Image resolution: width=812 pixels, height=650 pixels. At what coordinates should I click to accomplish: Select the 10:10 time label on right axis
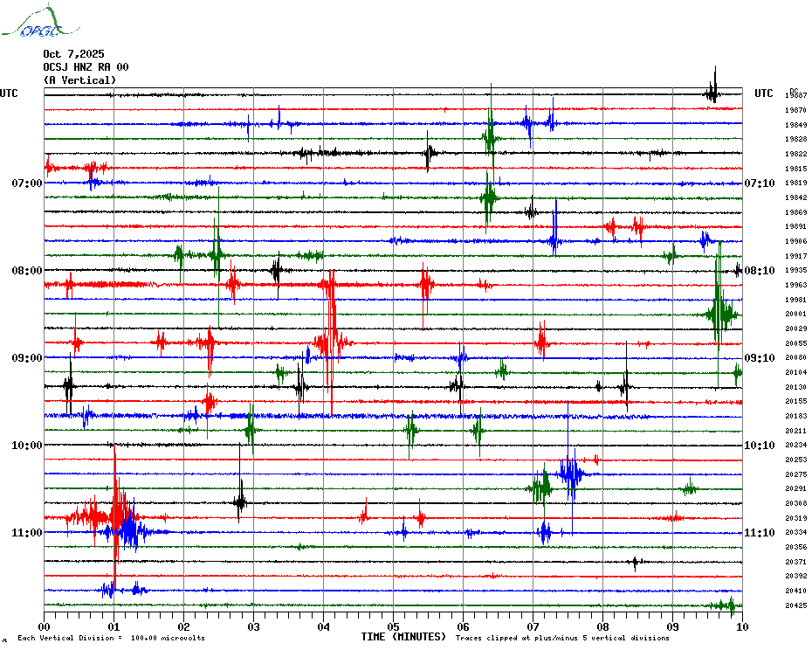[759, 446]
